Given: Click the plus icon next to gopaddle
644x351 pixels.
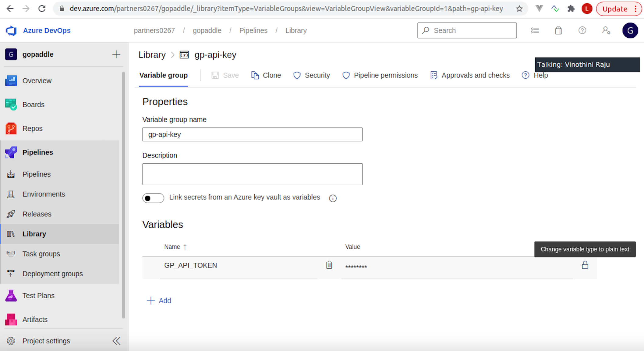Looking at the screenshot, I should pyautogui.click(x=116, y=54).
